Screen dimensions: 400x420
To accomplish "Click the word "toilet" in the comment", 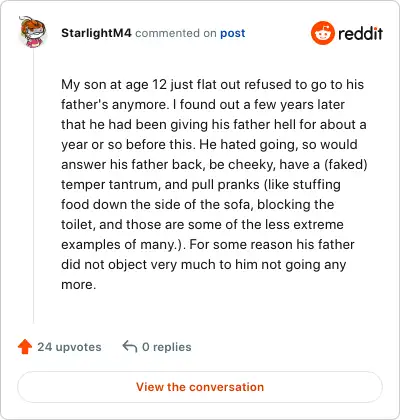I will pyautogui.click(x=76, y=224).
